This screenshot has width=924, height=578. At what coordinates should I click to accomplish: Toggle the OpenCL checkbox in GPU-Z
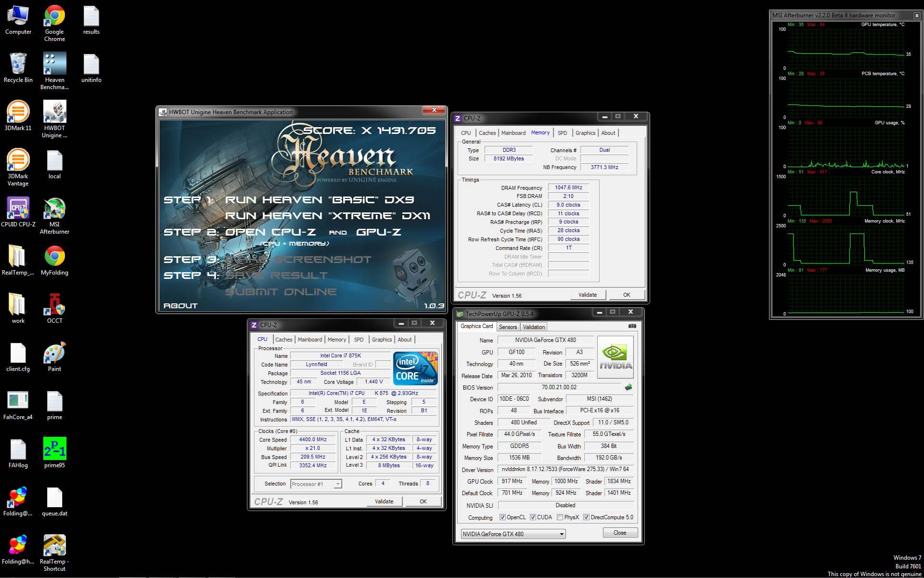502,517
